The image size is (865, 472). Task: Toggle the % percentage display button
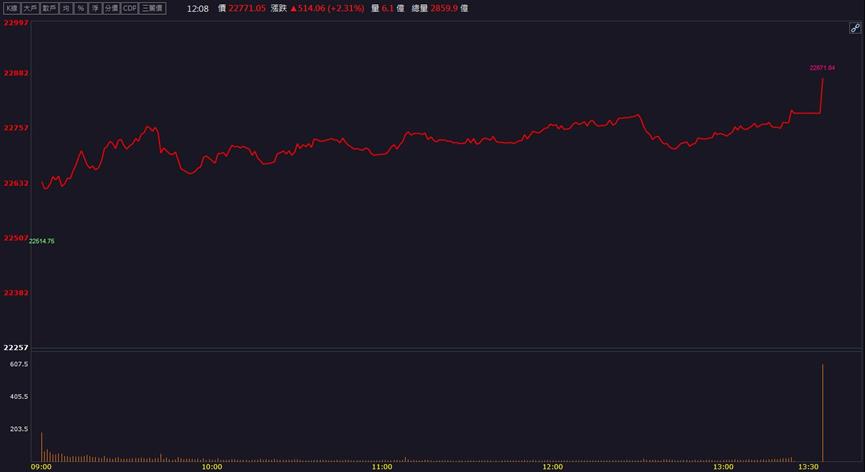tap(81, 8)
